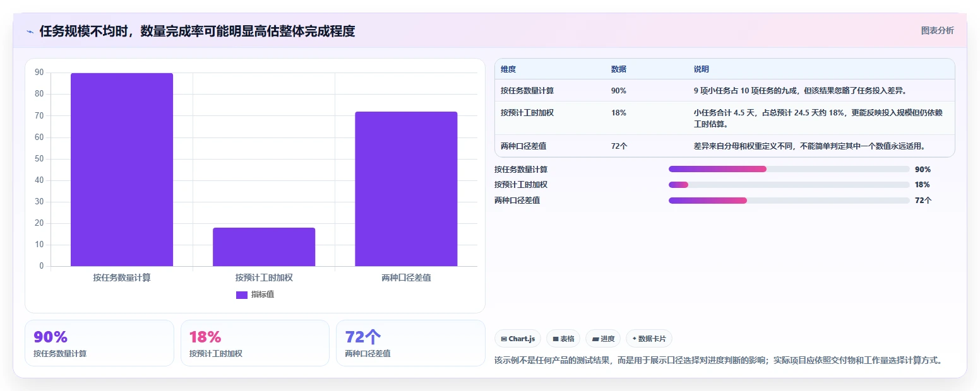Click table cell 按任务数量计算
The width and height of the screenshot is (980, 391).
(x=527, y=91)
